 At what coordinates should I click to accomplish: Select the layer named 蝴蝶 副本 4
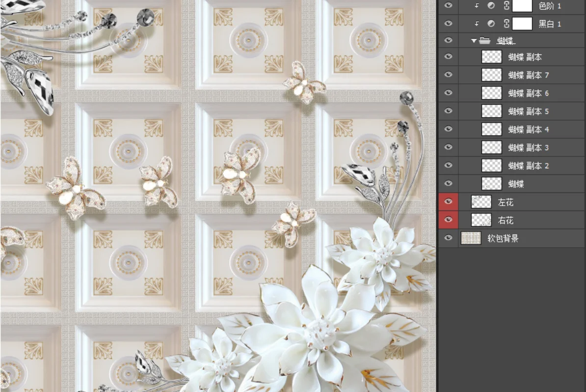pyautogui.click(x=529, y=130)
